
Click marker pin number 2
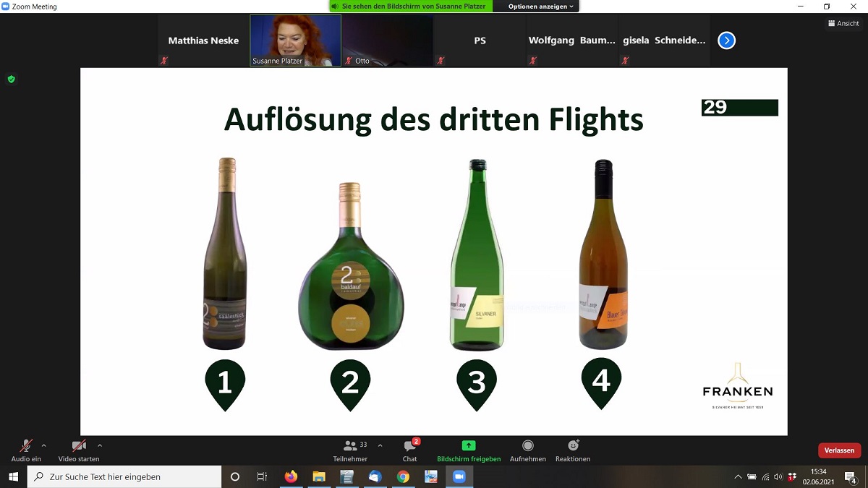coord(351,385)
